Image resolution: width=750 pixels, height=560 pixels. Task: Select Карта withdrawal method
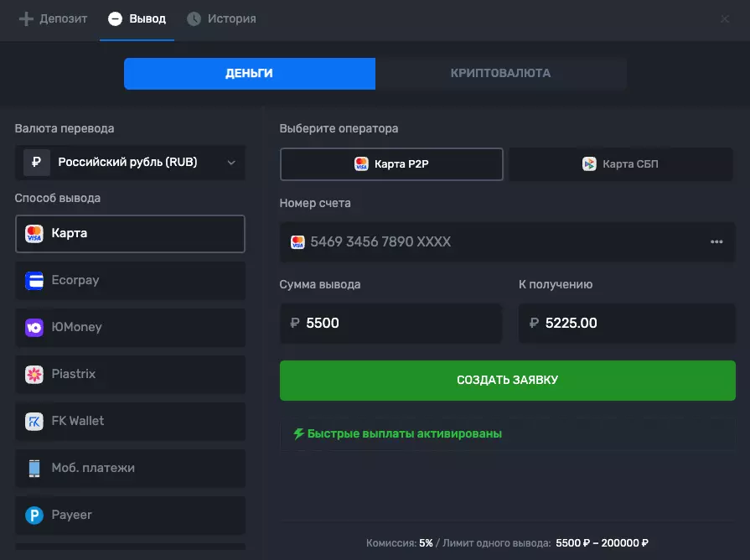[130, 234]
